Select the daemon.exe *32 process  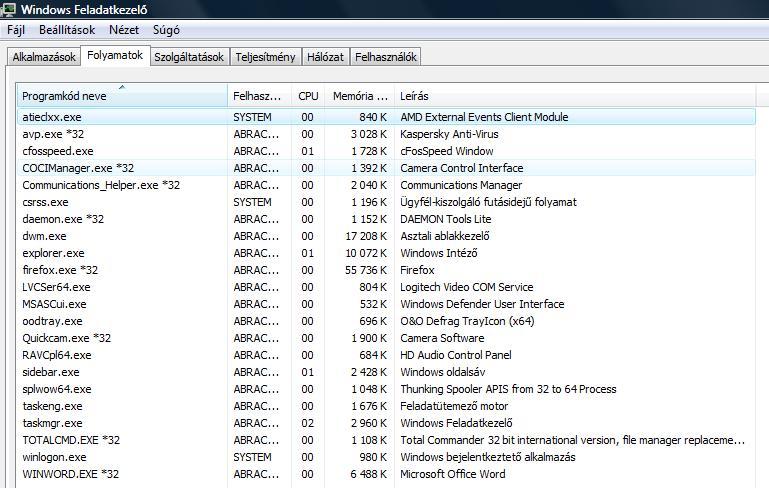tap(386, 219)
